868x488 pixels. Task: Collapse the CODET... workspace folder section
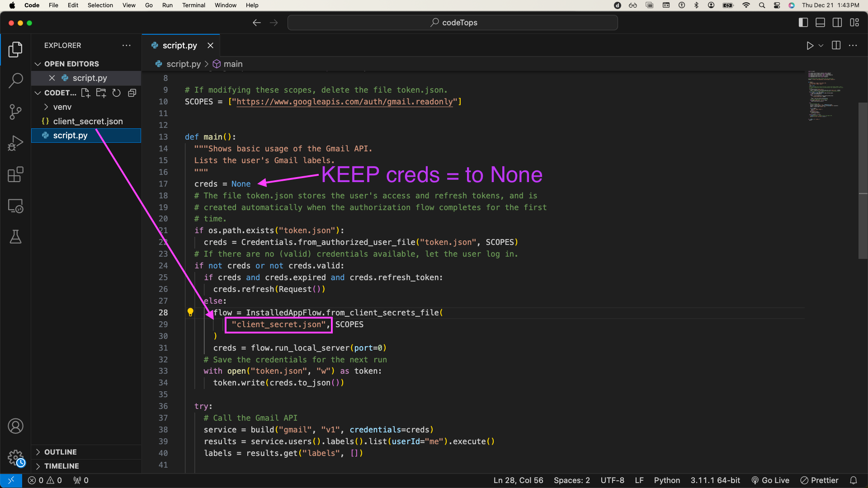tap(56, 93)
